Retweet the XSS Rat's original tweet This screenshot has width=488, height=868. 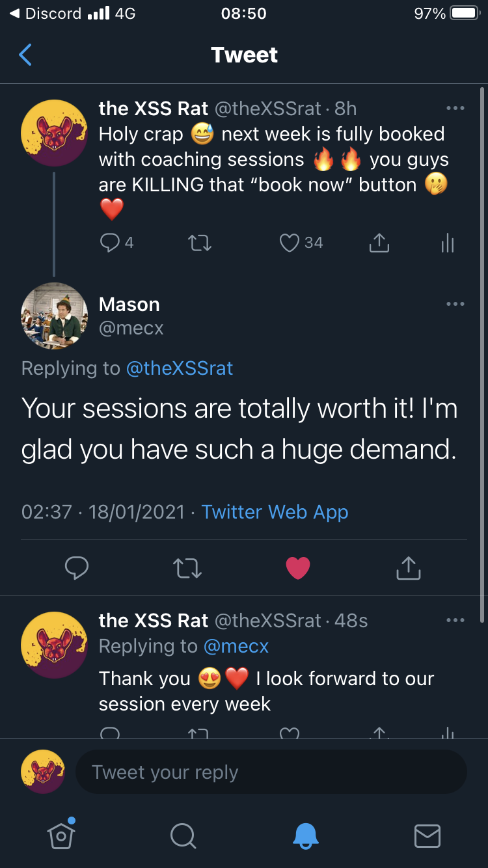click(x=200, y=243)
